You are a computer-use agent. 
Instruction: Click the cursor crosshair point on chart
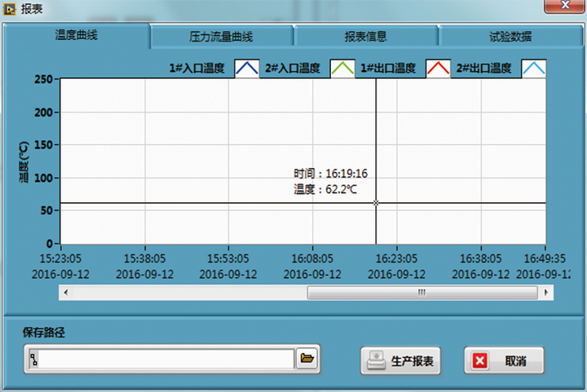click(x=376, y=203)
